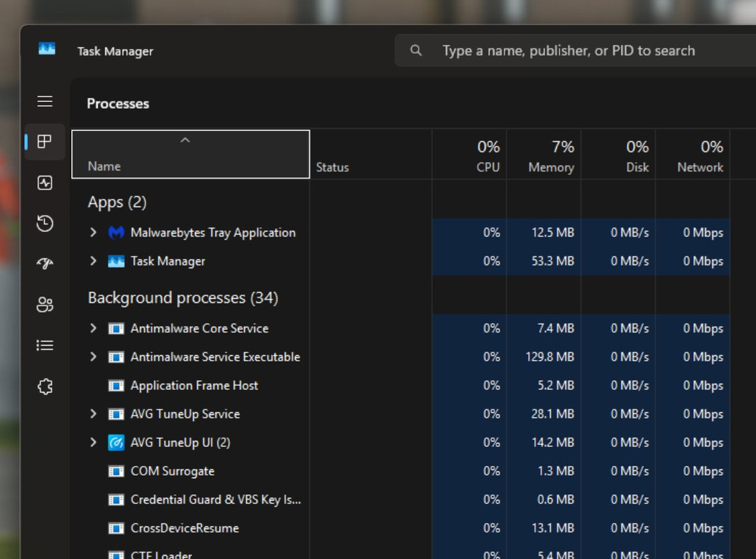This screenshot has width=756, height=559.
Task: Click the Task Manager title bar logo
Action: point(47,49)
